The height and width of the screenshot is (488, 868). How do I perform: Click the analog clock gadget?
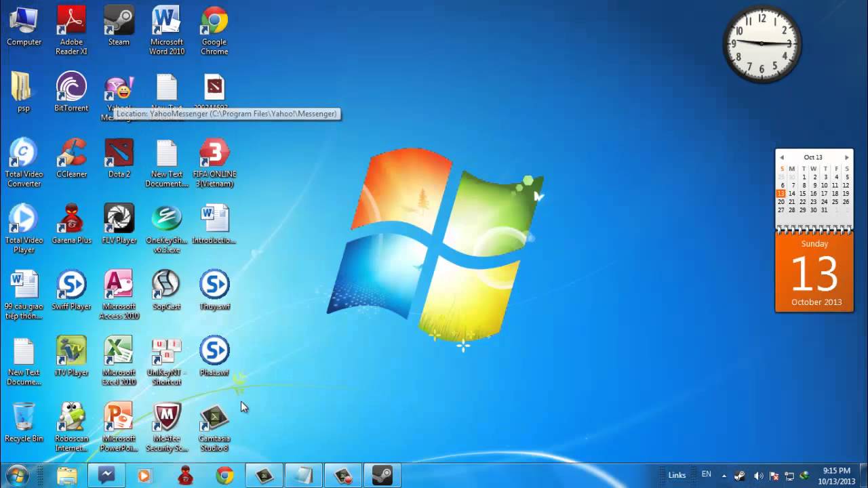pos(762,43)
